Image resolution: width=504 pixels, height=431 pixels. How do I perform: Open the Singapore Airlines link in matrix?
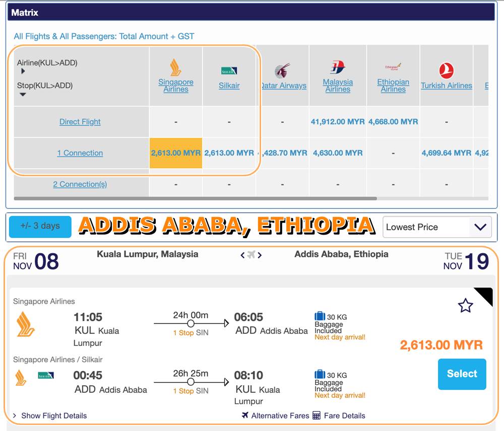(x=176, y=86)
